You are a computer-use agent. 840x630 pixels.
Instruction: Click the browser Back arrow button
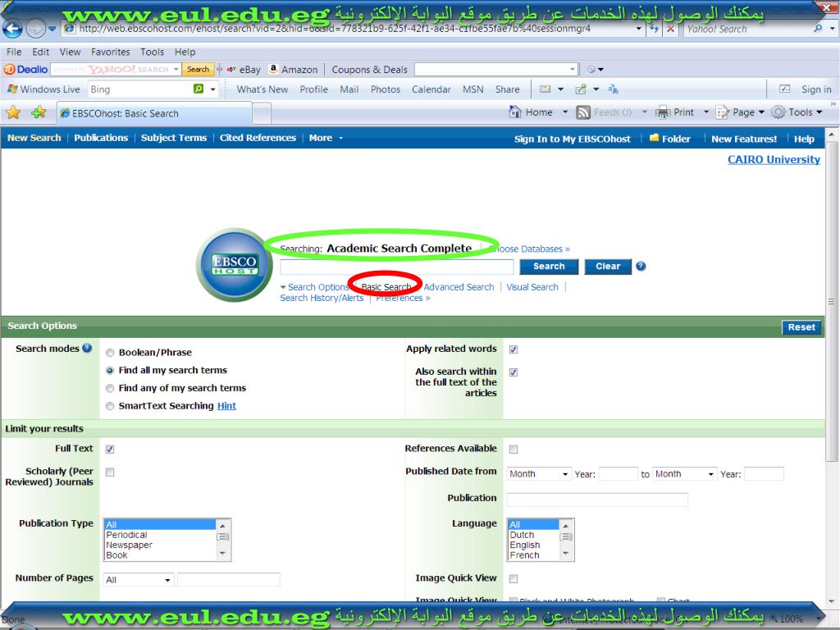11,29
